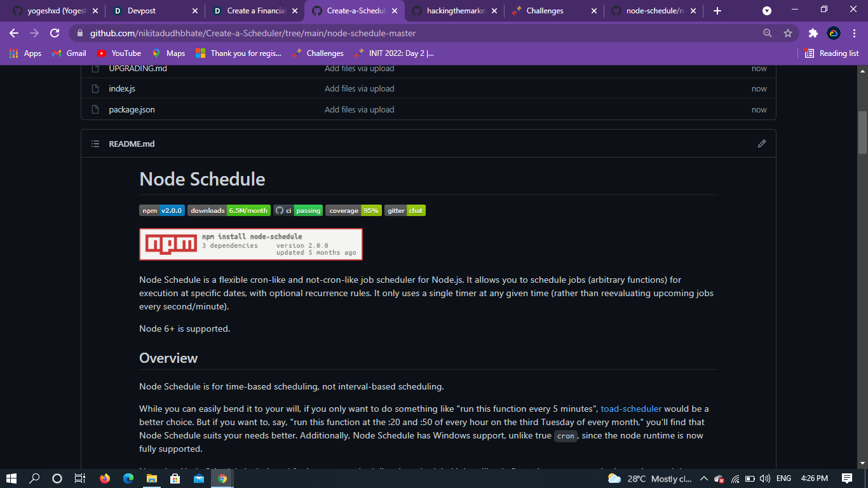The width and height of the screenshot is (868, 488).
Task: Expand hidden system tray icons chevron
Action: [703, 478]
